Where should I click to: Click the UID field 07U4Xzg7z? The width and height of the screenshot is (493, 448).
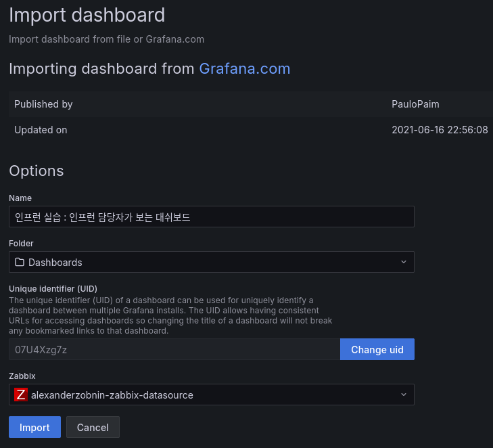point(174,349)
